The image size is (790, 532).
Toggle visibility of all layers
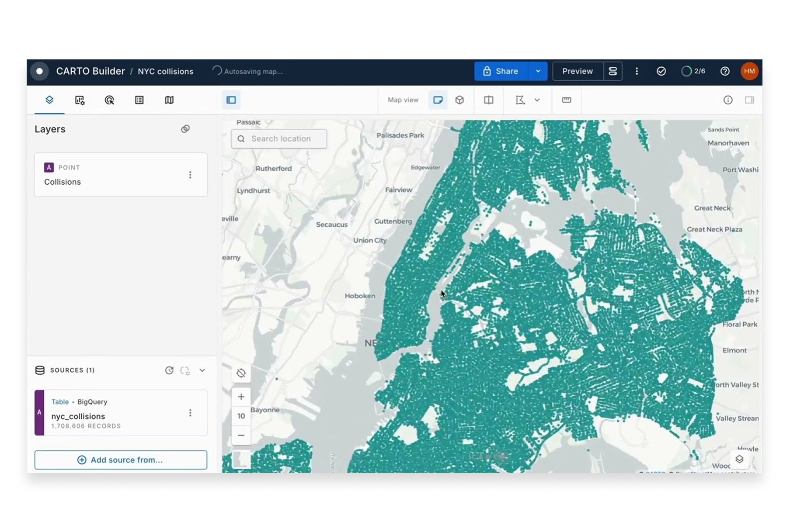[185, 128]
